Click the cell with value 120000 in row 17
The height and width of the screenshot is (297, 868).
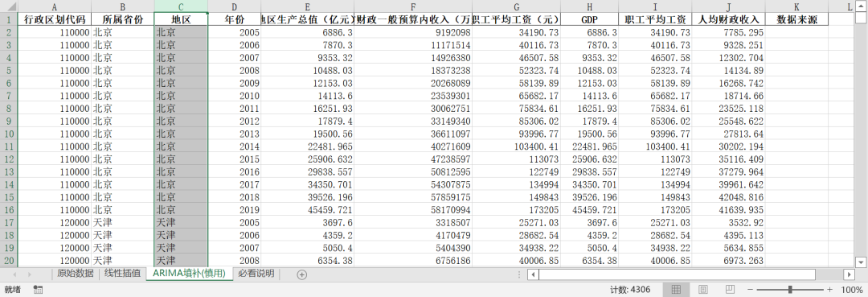pyautogui.click(x=55, y=222)
